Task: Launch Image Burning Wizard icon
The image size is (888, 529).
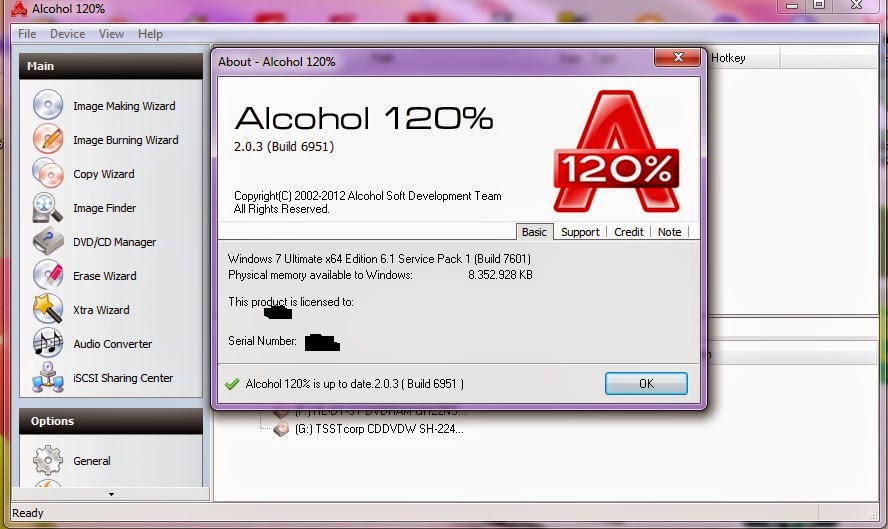Action: pyautogui.click(x=48, y=139)
